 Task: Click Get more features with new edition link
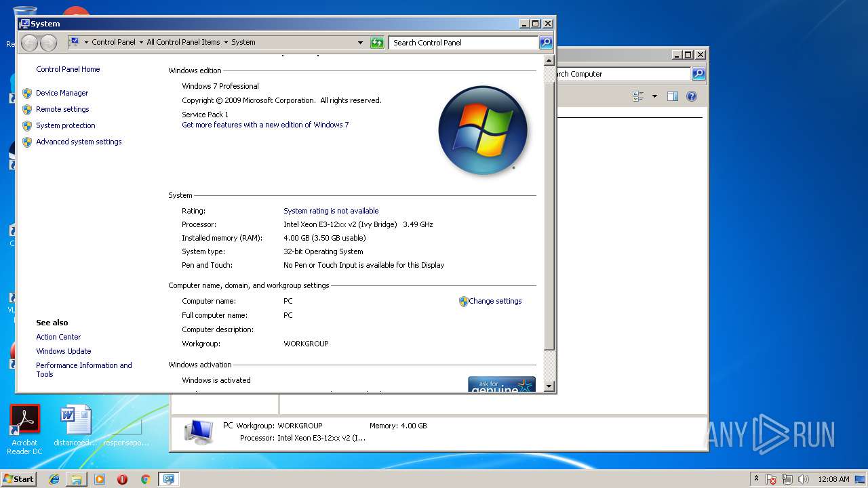[265, 125]
